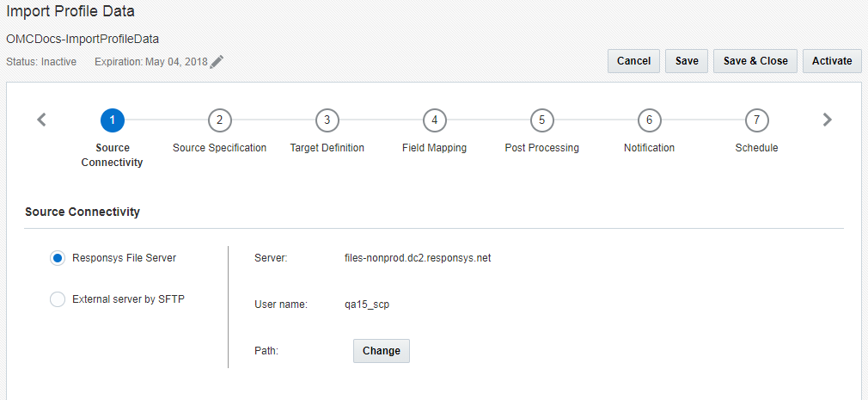Image resolution: width=868 pixels, height=400 pixels.
Task: Jump to step 2 circle
Action: pos(220,120)
